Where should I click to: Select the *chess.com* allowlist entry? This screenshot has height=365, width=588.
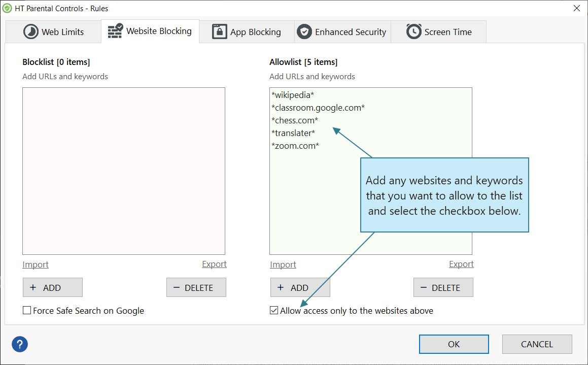point(295,120)
